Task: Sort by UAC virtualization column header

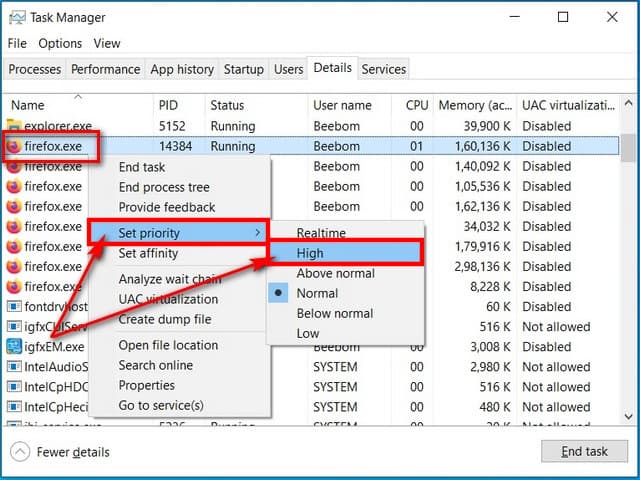Action: (568, 105)
